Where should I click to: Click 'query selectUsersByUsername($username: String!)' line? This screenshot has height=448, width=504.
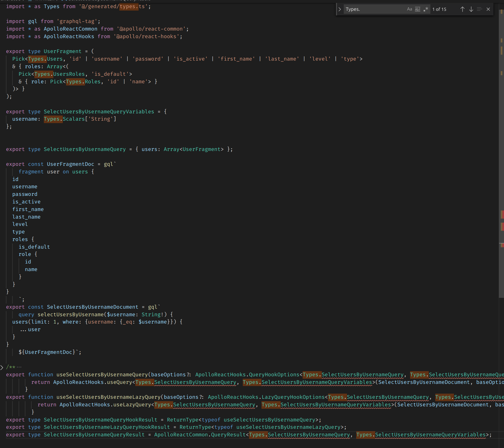click(x=96, y=314)
